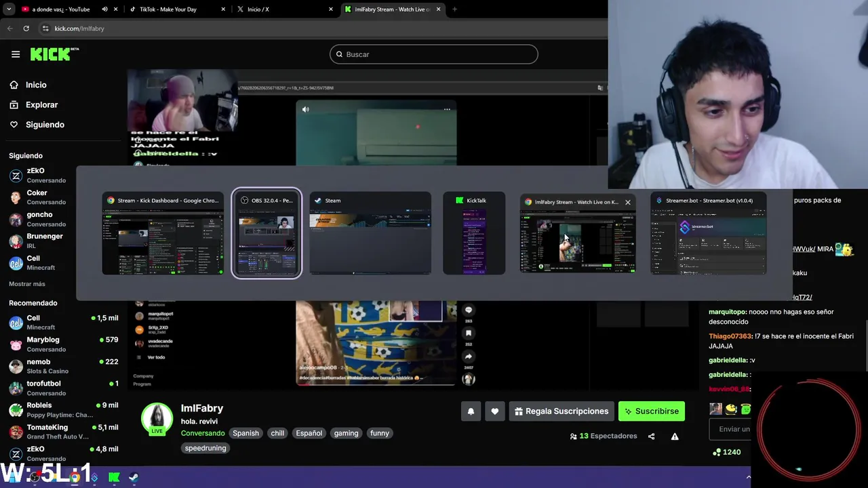Click the TikTok bookmark icon

[468, 333]
